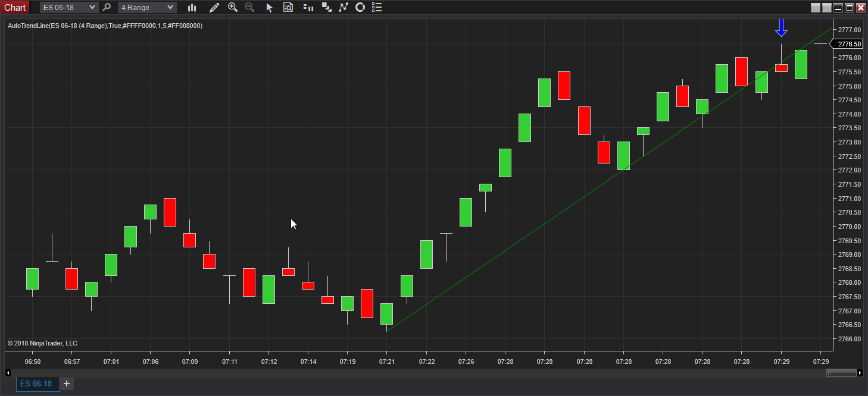
Task: Maximize the chart window
Action: coord(850,8)
